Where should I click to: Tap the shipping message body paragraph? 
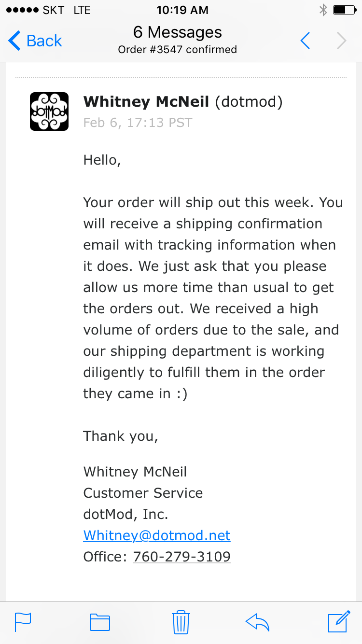211,298
